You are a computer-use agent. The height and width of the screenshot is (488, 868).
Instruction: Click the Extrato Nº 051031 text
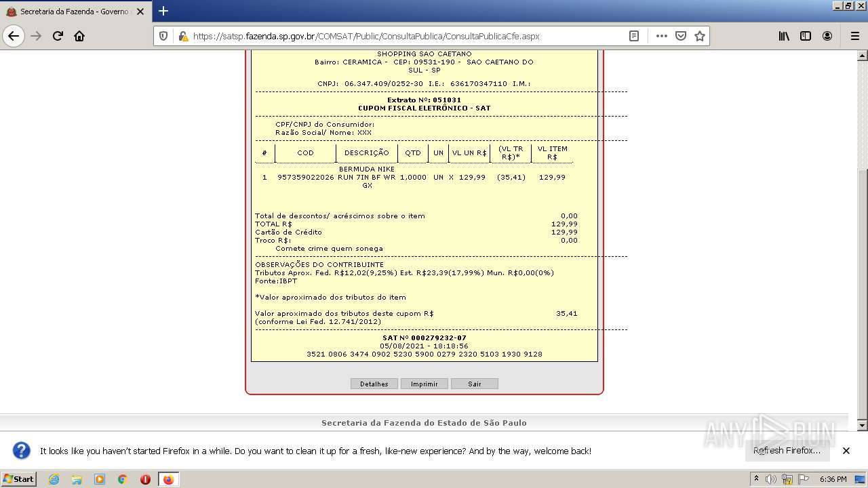(x=424, y=100)
